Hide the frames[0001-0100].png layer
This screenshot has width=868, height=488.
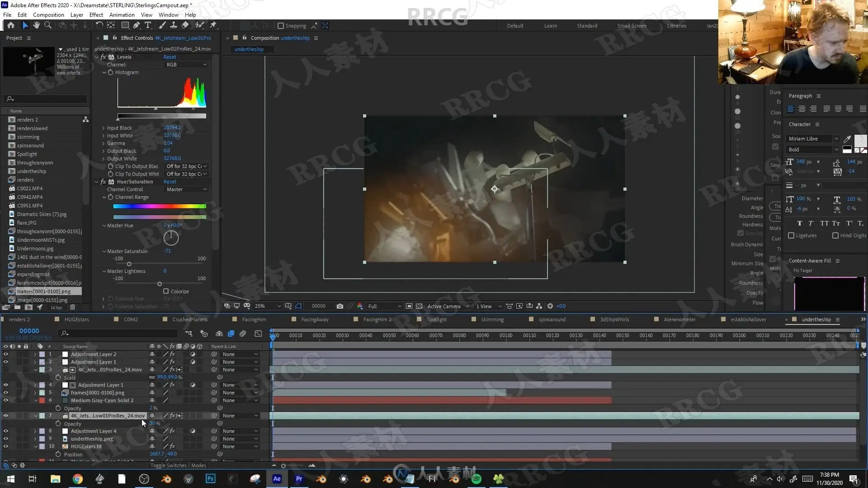tap(6, 393)
